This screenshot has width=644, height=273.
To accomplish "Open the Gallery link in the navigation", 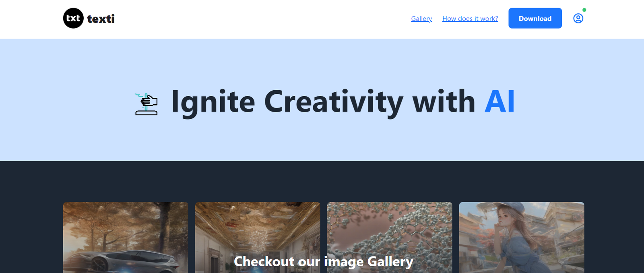I will click(421, 19).
